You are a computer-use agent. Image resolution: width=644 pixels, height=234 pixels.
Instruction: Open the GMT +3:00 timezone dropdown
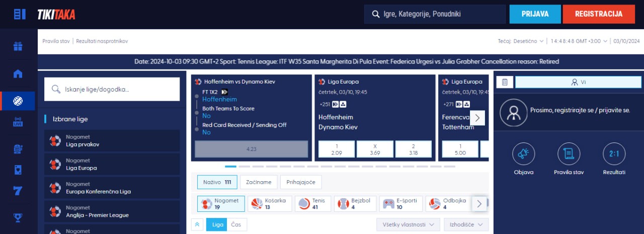coord(579,41)
